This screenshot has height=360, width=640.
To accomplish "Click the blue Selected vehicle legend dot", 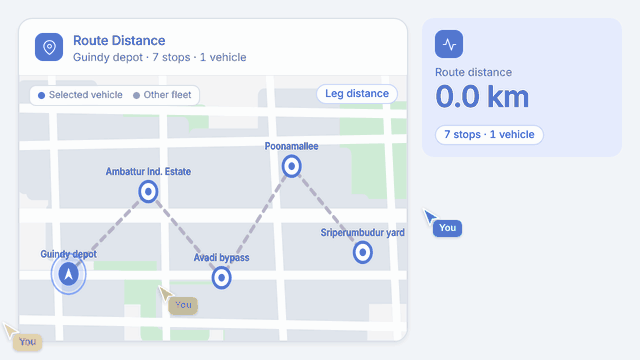I will tap(41, 96).
